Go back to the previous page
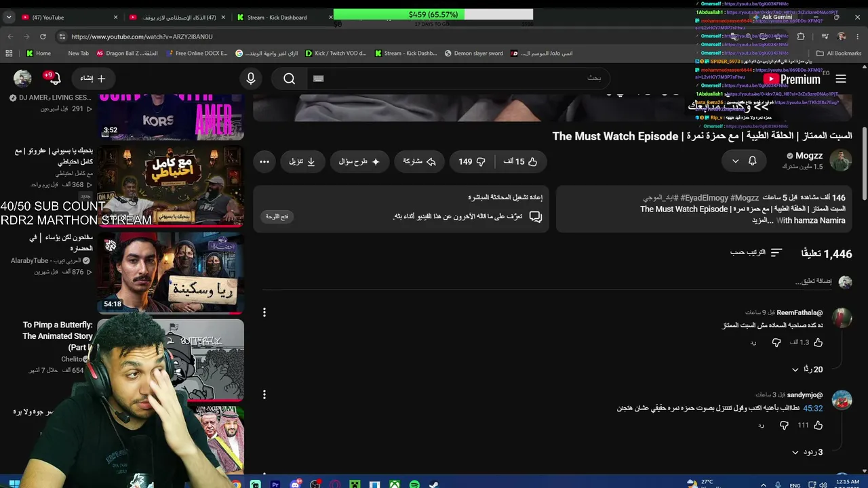The height and width of the screenshot is (488, 868). tap(10, 37)
